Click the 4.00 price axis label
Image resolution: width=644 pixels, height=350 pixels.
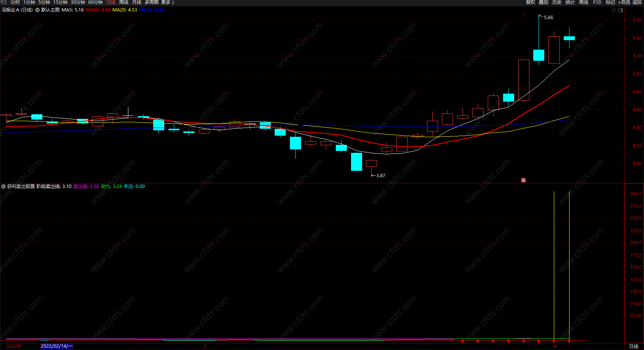click(637, 164)
